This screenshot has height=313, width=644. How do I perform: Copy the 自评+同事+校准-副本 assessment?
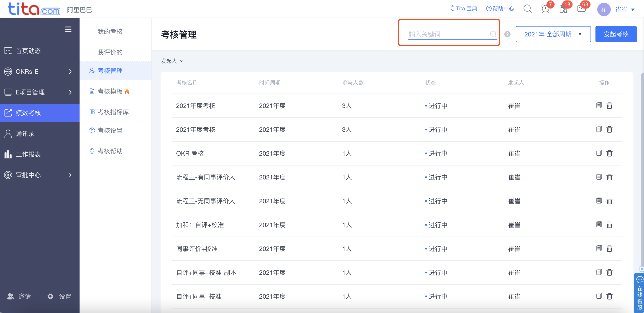pyautogui.click(x=599, y=272)
